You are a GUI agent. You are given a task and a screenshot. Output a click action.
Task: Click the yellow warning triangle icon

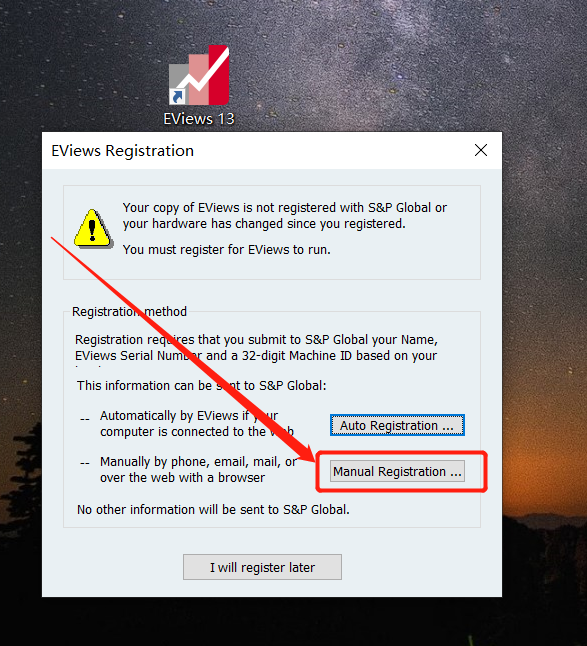click(x=93, y=229)
